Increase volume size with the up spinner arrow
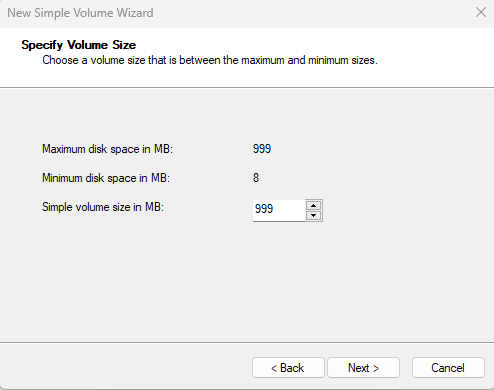Viewport: 494px width, 390px height. 313,205
